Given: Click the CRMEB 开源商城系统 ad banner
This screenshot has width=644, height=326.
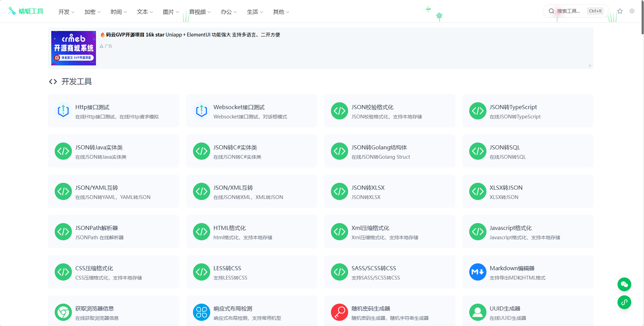Looking at the screenshot, I should point(74,48).
